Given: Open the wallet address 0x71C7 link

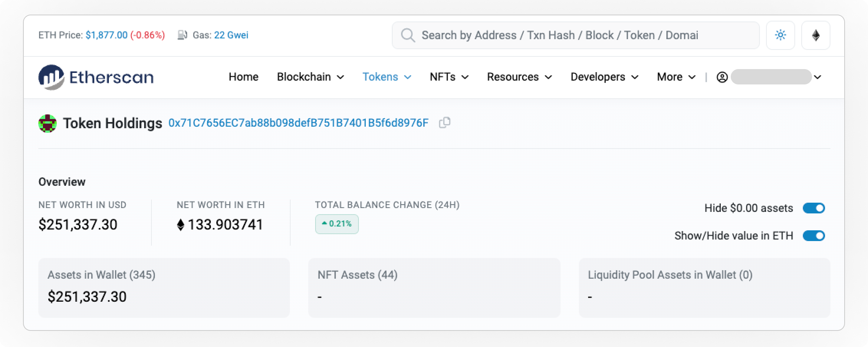Looking at the screenshot, I should (x=298, y=123).
